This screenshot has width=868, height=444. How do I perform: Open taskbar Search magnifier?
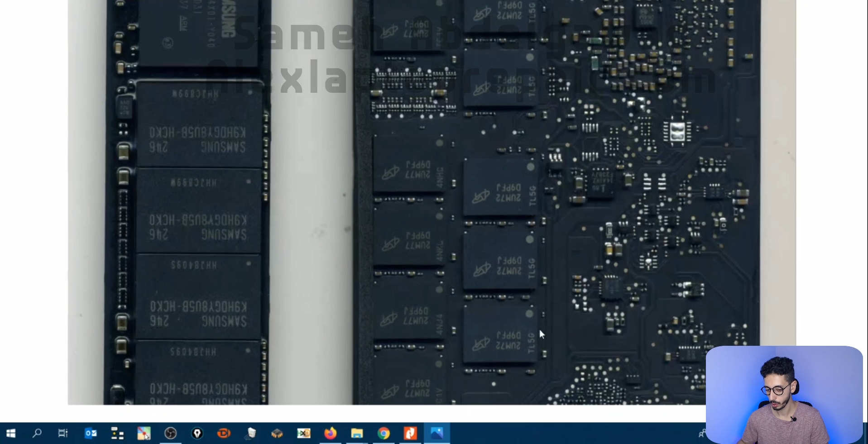(x=37, y=433)
